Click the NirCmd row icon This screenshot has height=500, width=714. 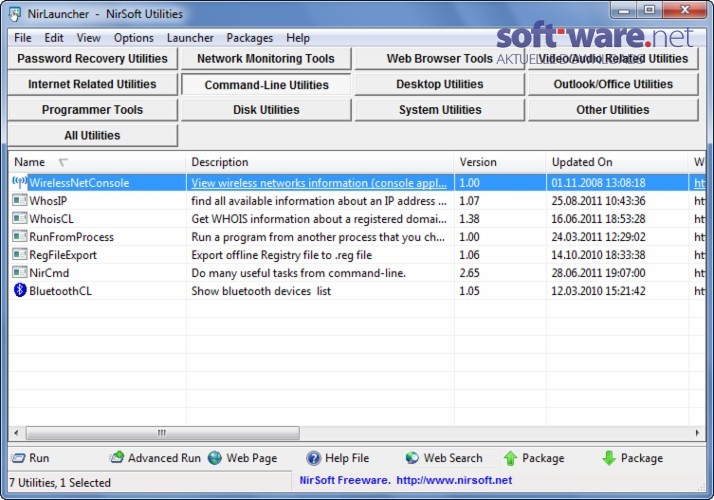[x=20, y=272]
